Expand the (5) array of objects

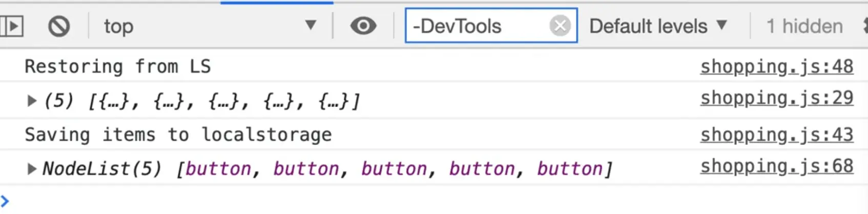pyautogui.click(x=32, y=101)
